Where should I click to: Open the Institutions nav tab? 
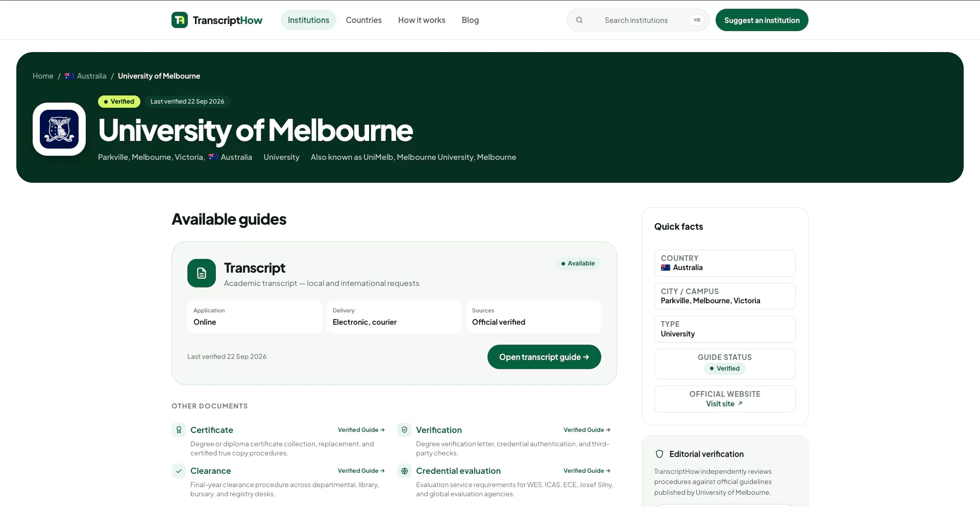[x=308, y=20]
